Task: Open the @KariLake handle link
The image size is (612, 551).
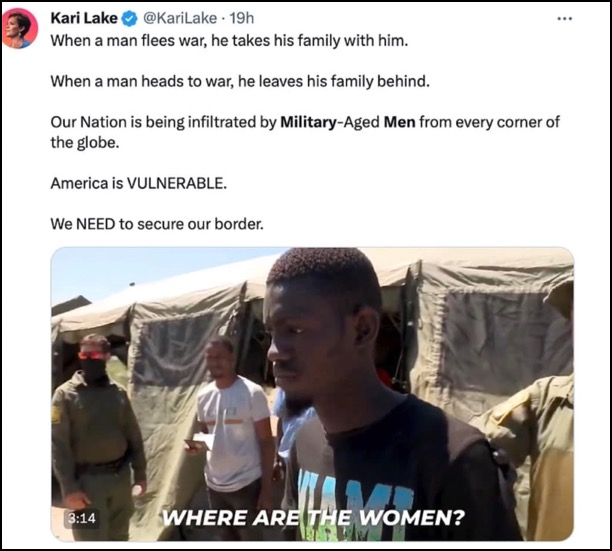Action: (180, 18)
